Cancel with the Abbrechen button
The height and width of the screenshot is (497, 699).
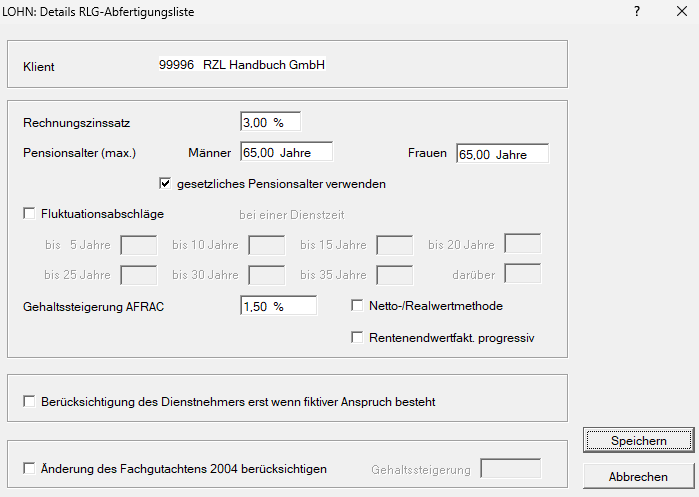point(638,477)
